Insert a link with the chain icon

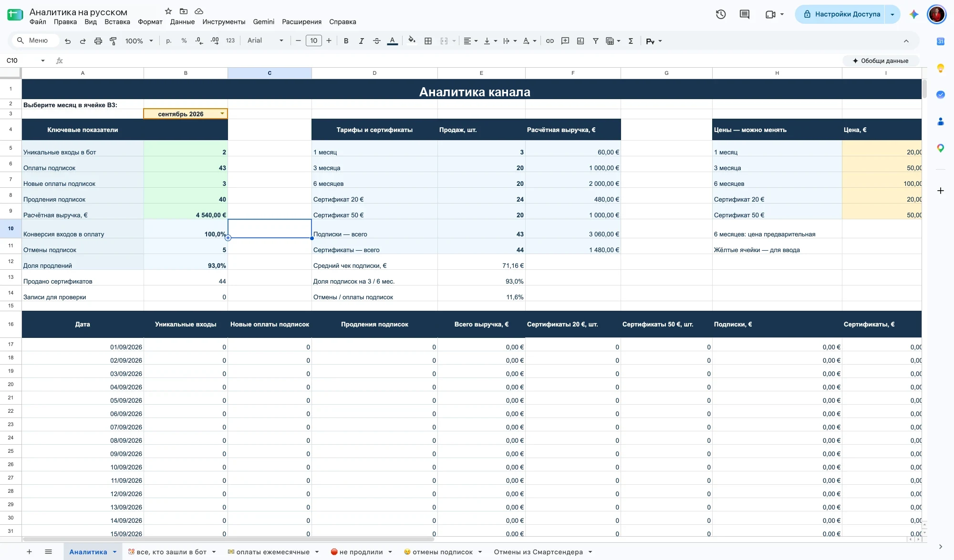coord(550,41)
